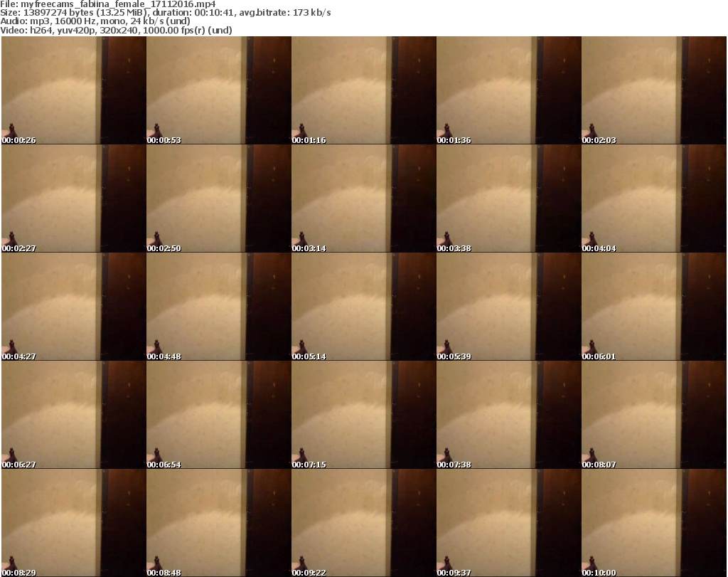Click the duration value 00:10:41
Screen dimensions: 728x577
click(x=213, y=13)
